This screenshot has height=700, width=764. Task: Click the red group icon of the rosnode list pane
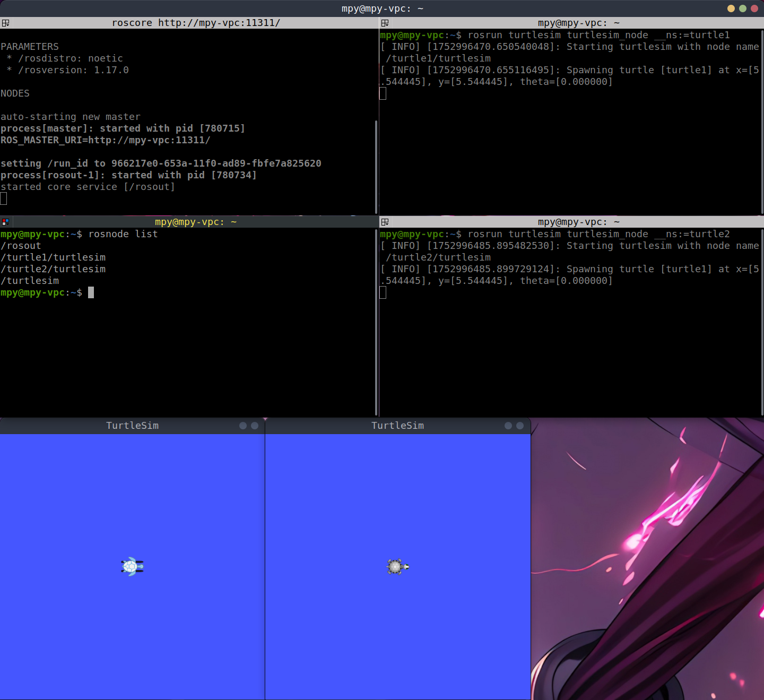coord(5,222)
